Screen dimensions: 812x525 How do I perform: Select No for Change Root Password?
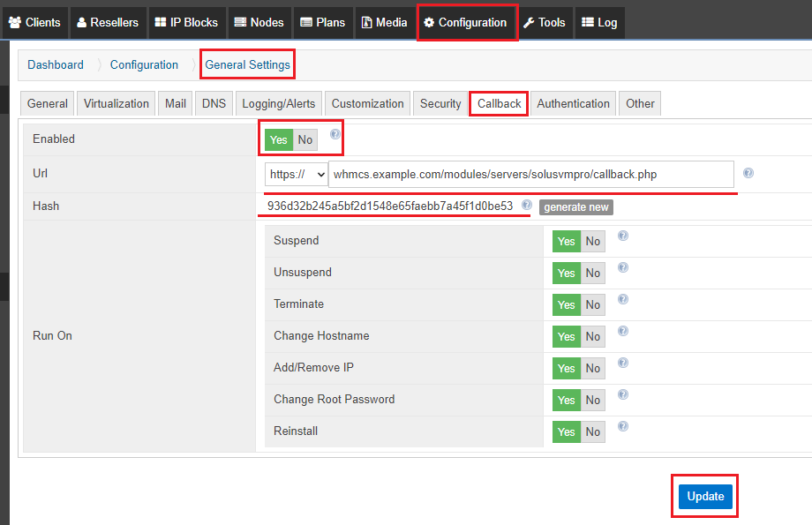click(593, 401)
